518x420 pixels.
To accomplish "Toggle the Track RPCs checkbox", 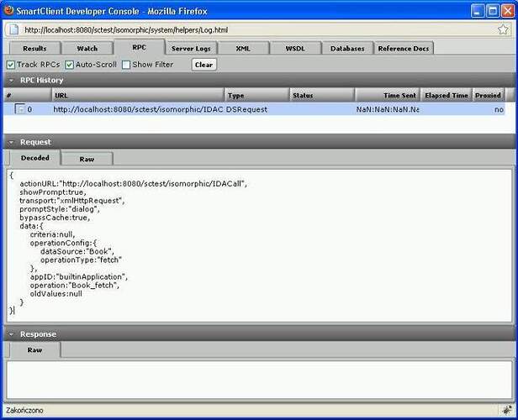I will pyautogui.click(x=11, y=65).
